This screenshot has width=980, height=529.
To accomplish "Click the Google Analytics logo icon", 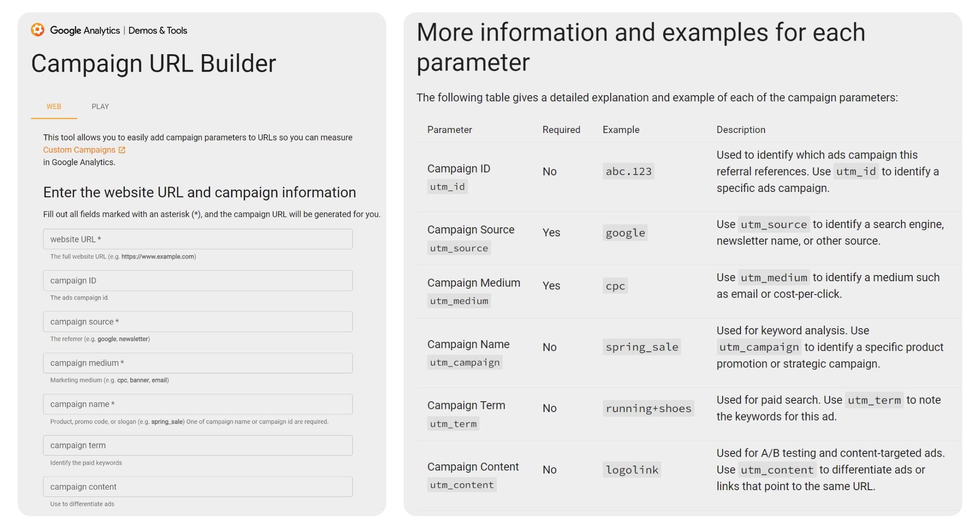I will click(x=37, y=30).
